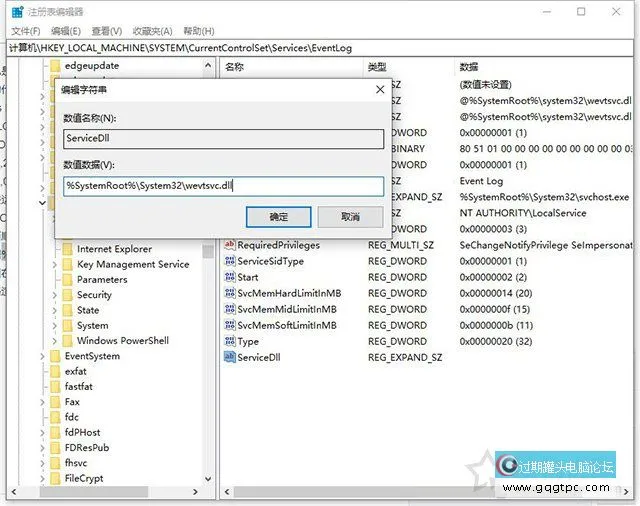Expand the State key
The height and width of the screenshot is (506, 640).
click(x=55, y=311)
